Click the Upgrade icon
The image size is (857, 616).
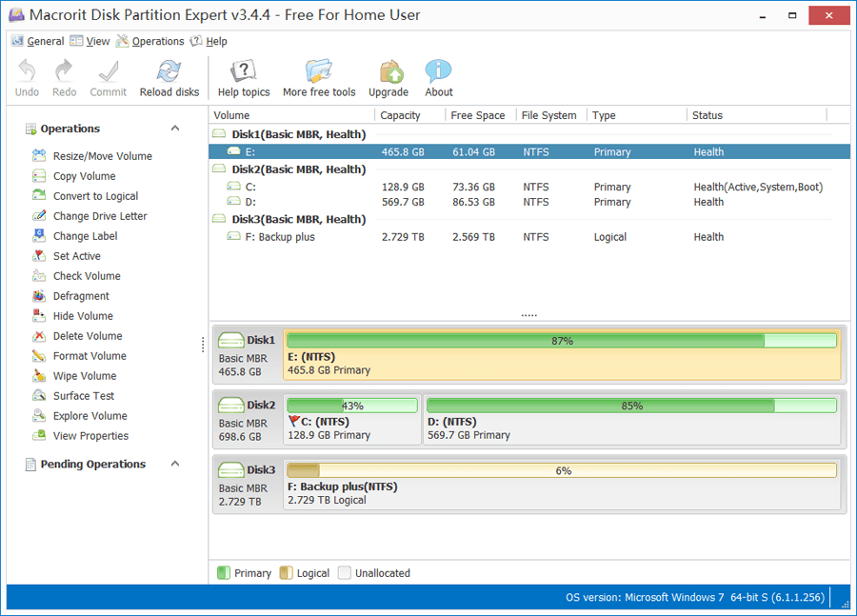click(x=388, y=76)
